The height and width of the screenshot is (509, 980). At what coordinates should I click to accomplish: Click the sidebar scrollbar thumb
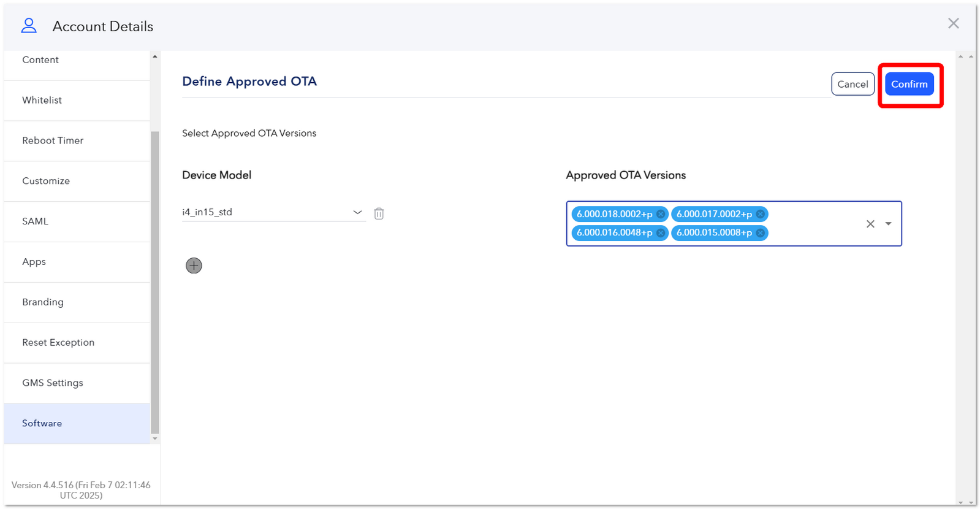[x=155, y=282]
